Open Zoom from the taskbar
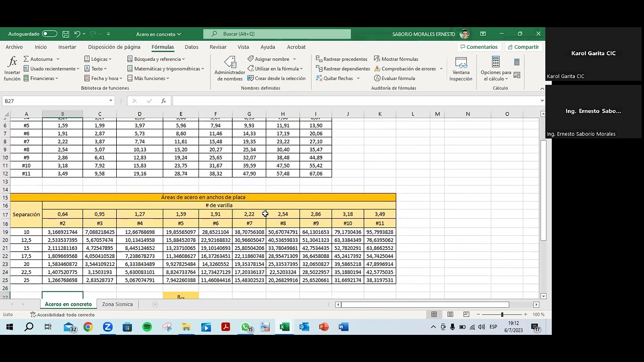This screenshot has width=644, height=362. click(108, 327)
